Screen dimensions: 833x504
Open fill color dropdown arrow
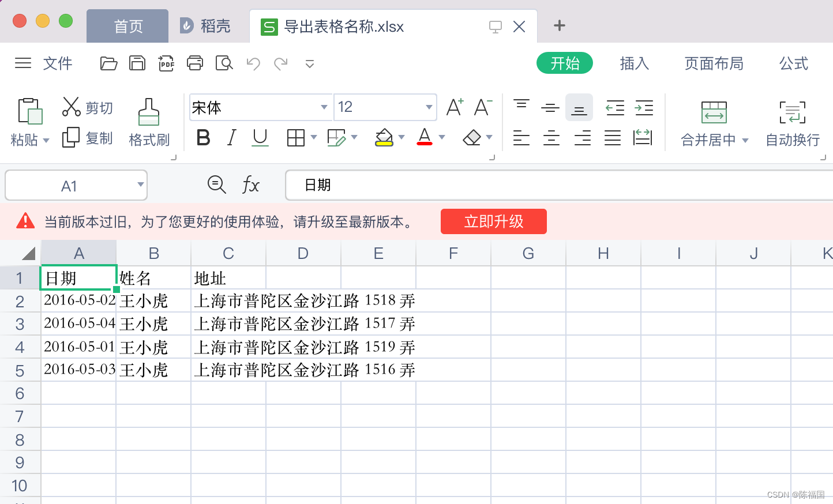[x=402, y=137]
